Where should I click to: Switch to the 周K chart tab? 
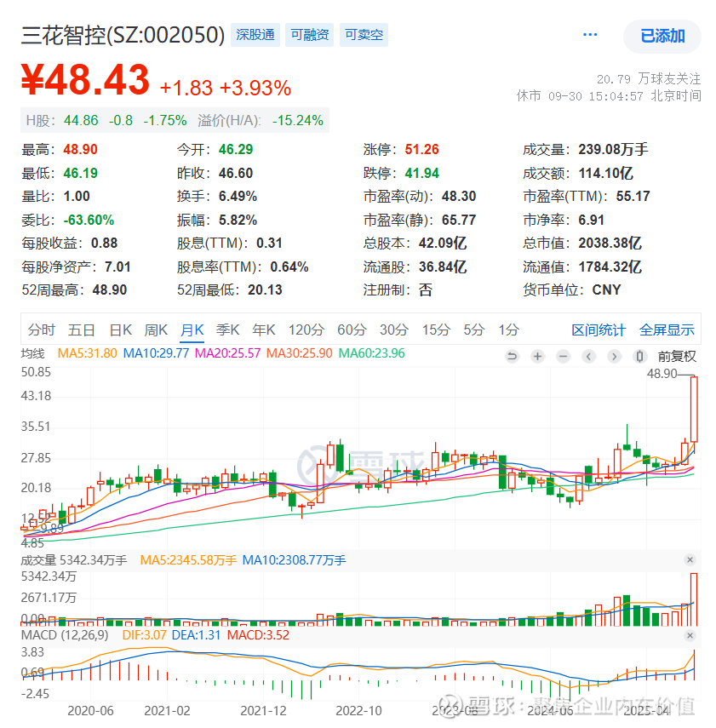(x=156, y=330)
